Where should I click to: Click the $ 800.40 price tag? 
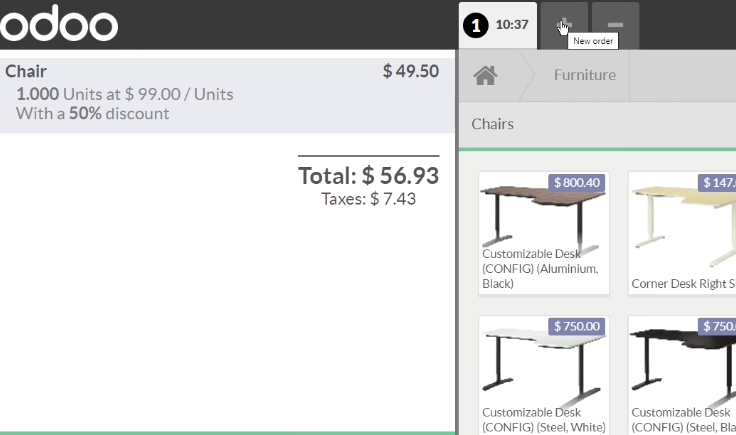576,183
